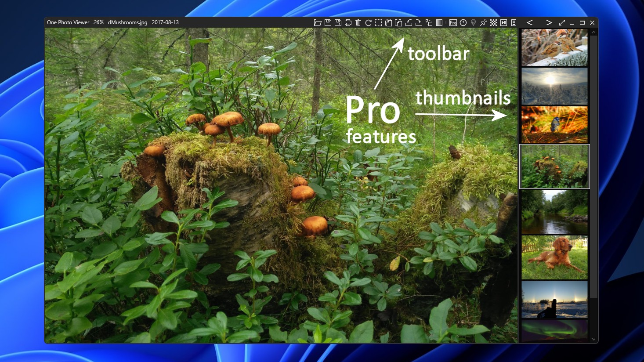The image size is (644, 362).
Task: Select the golden retriever dog thumbnail
Action: (554, 257)
